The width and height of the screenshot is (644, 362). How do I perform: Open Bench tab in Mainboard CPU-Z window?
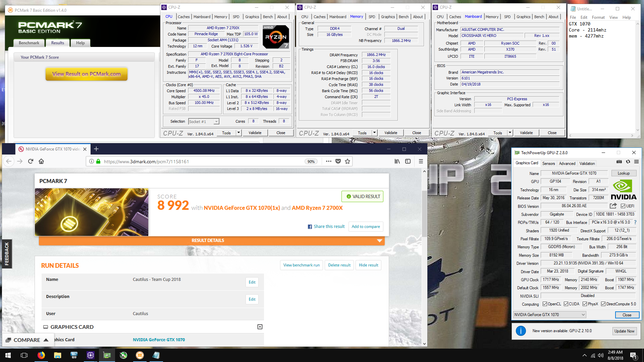pyautogui.click(x=539, y=17)
